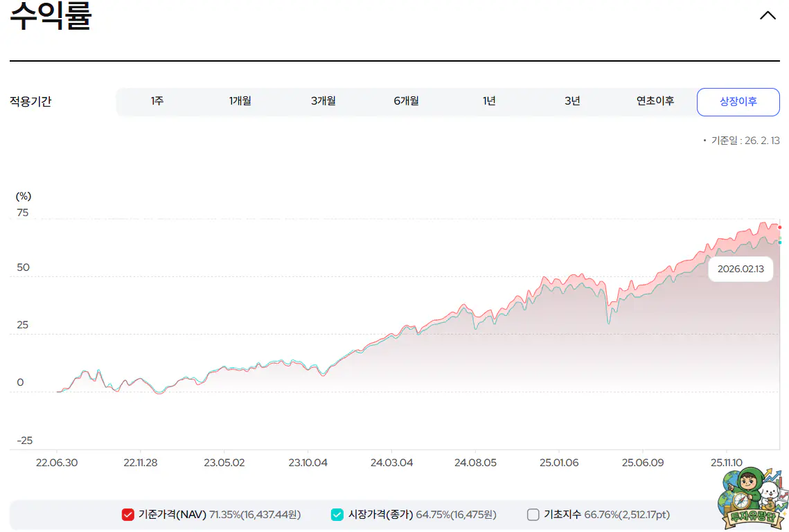Click the 수익률 section heading
Viewport: 789px width, 532px height.
pos(51,17)
